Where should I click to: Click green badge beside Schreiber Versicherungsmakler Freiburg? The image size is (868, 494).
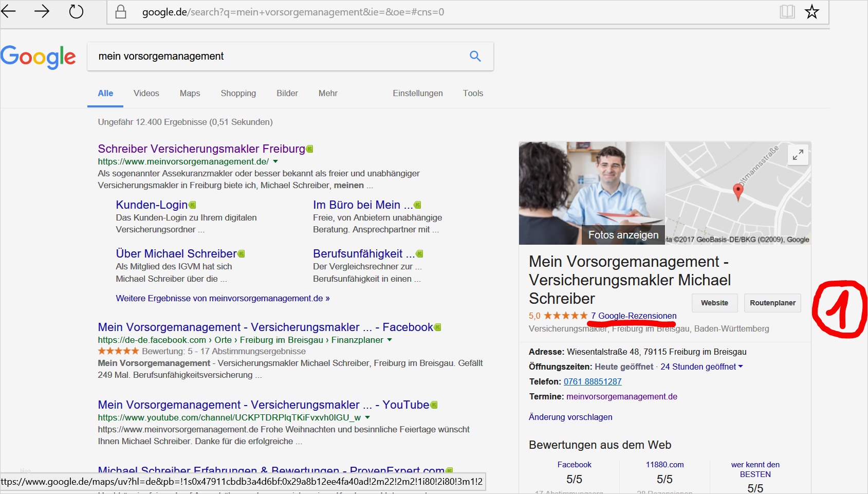coord(309,149)
